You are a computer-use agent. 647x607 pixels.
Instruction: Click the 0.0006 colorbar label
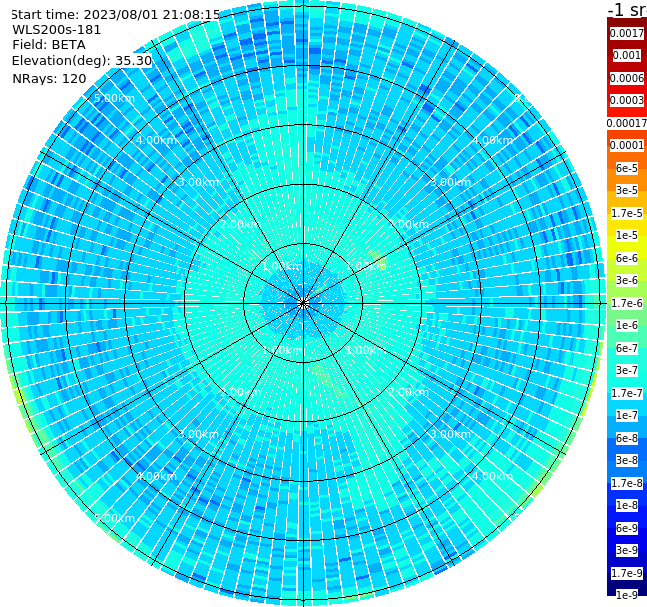627,78
